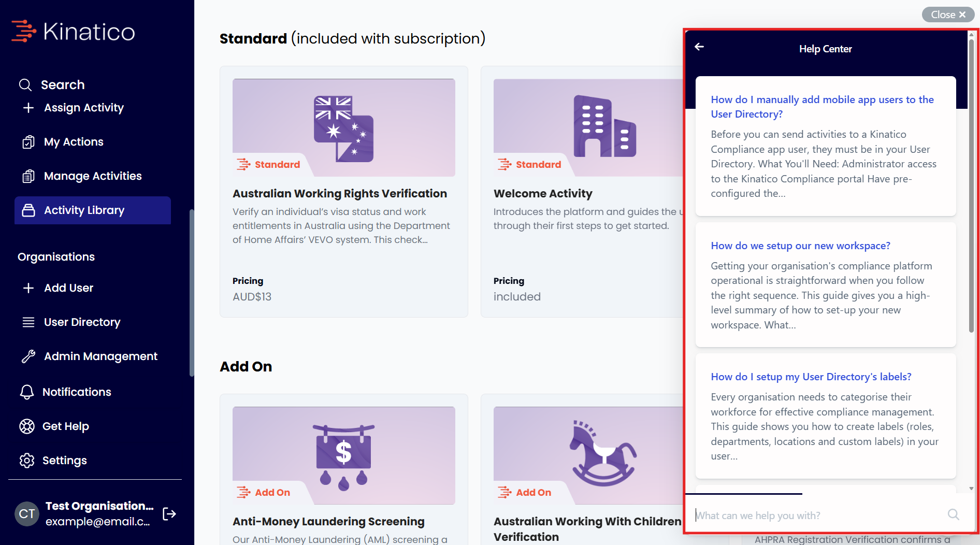Go to My Actions
Image resolution: width=980 pixels, height=545 pixels.
74,142
